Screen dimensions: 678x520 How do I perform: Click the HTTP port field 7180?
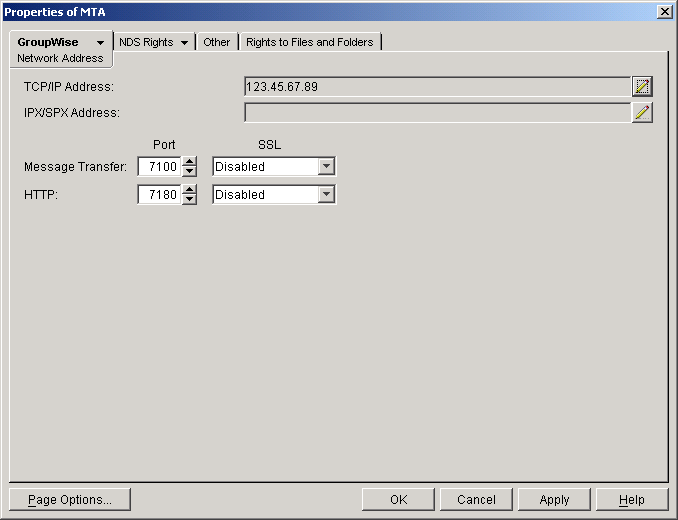(x=160, y=195)
